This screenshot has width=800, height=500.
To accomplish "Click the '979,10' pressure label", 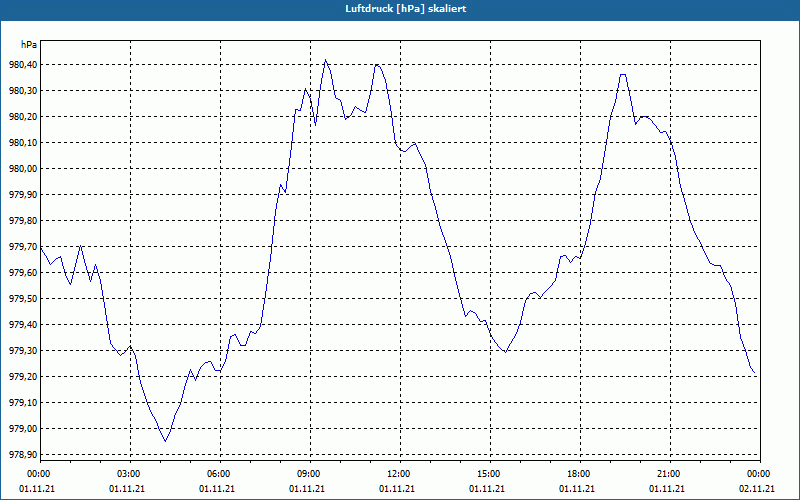I will click(x=23, y=403).
